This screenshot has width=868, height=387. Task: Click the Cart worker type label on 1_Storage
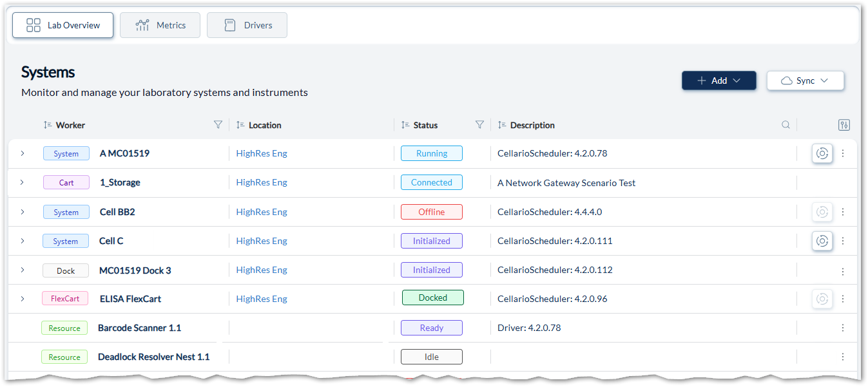click(66, 182)
